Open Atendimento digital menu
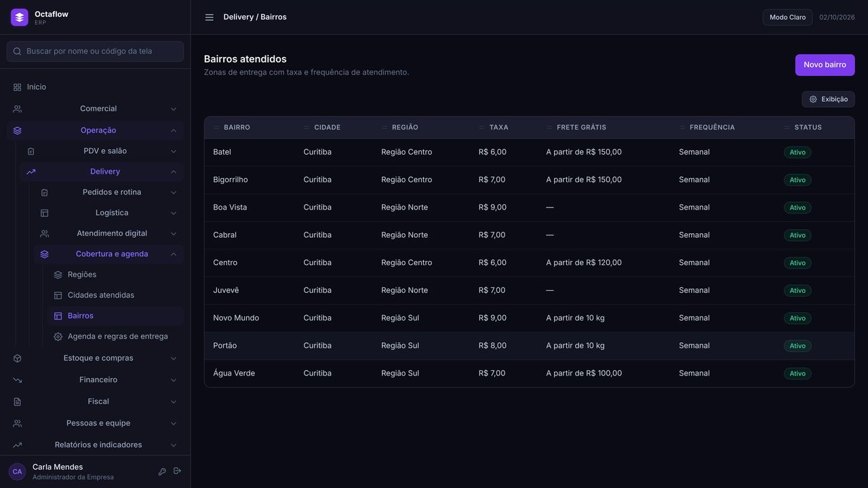 [x=108, y=234]
